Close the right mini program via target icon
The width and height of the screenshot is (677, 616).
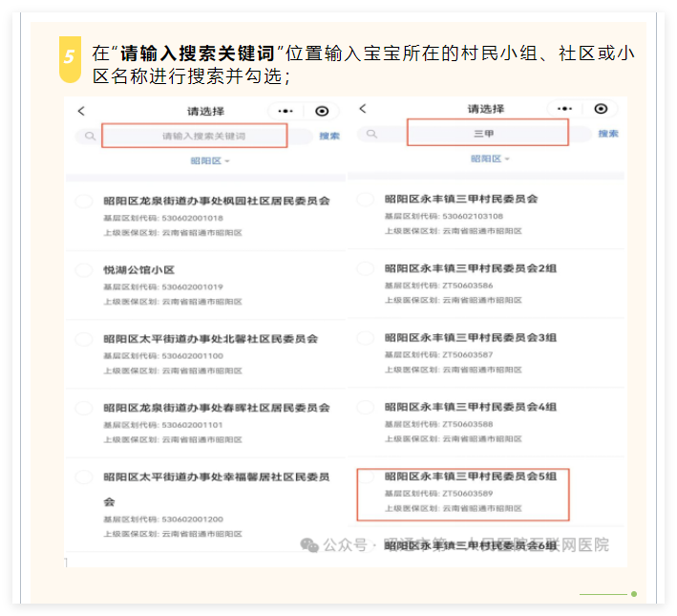click(601, 109)
